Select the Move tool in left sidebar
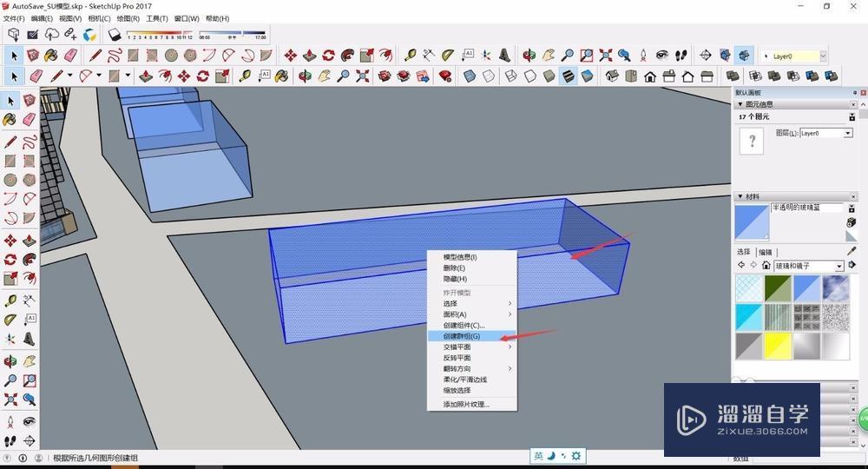Image resolution: width=868 pixels, height=469 pixels. point(10,241)
